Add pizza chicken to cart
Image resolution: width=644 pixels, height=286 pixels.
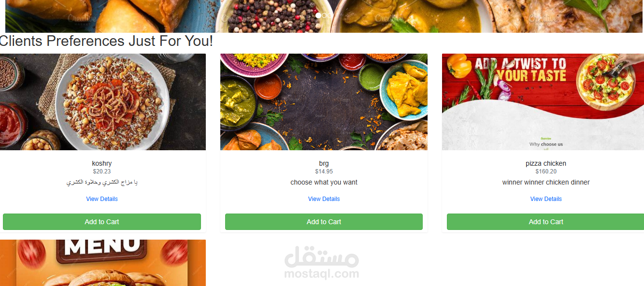coord(545,222)
